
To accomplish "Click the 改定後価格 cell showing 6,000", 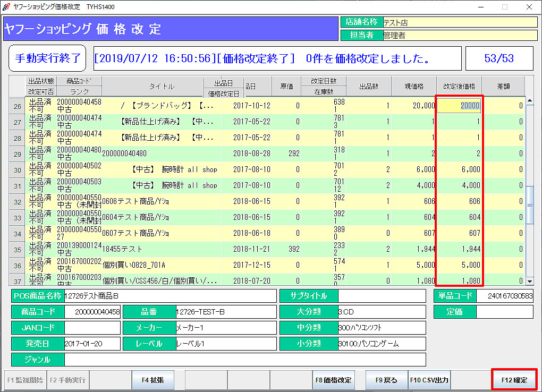I will coord(459,169).
